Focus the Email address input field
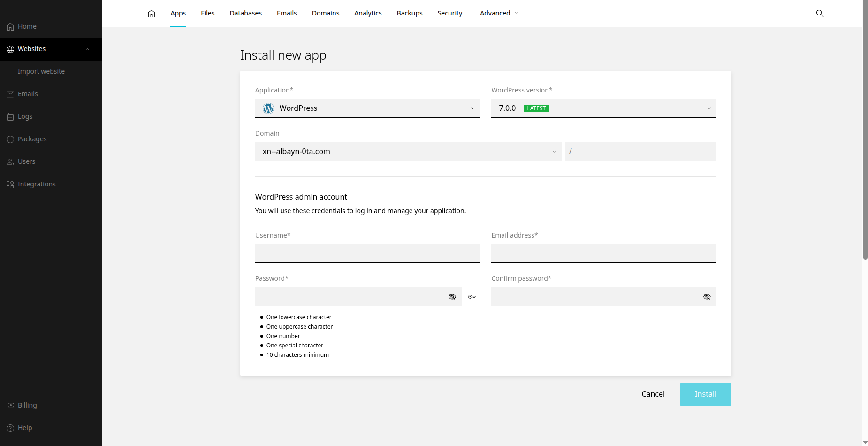This screenshot has width=868, height=446. (604, 254)
